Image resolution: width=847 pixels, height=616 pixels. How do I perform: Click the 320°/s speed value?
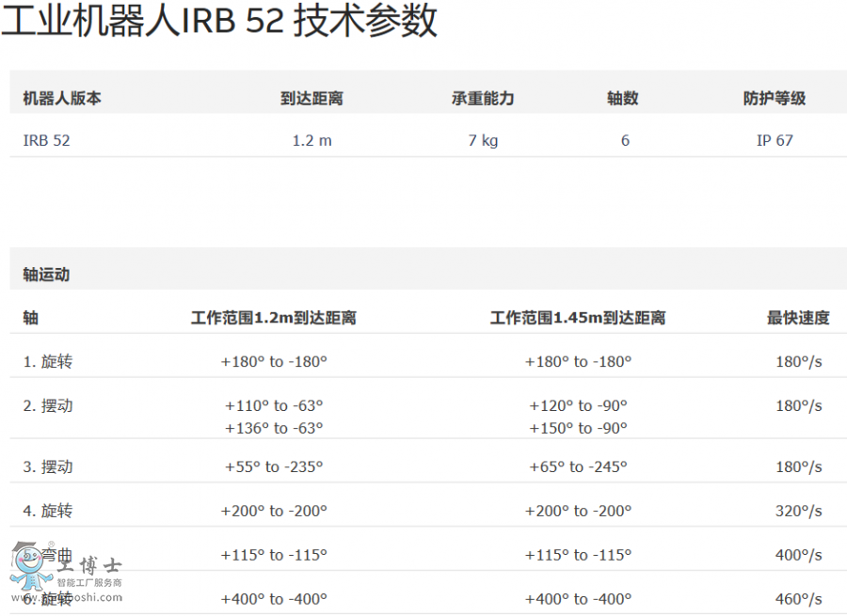(798, 511)
